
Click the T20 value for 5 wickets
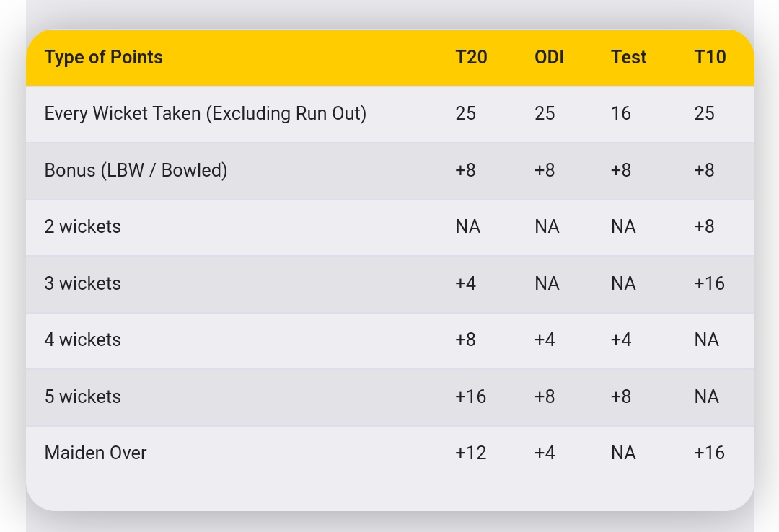pyautogui.click(x=470, y=396)
